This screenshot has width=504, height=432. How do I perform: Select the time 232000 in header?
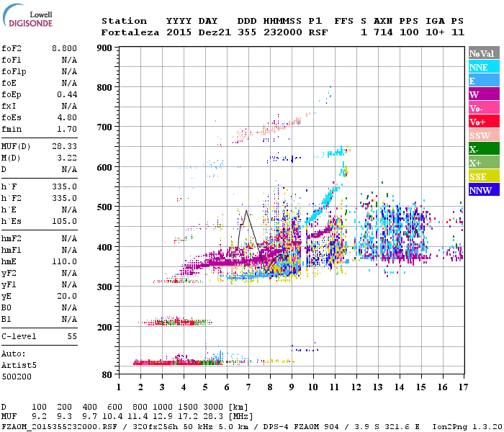point(282,32)
